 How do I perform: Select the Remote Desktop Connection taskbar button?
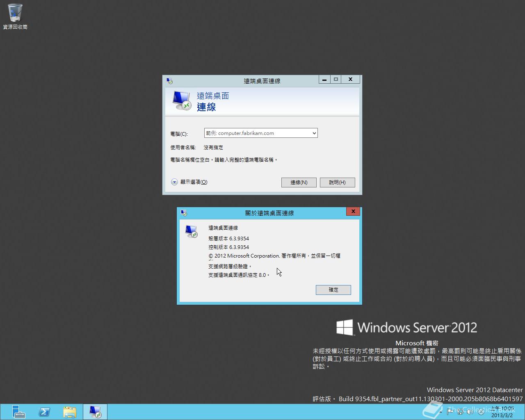pos(95,412)
